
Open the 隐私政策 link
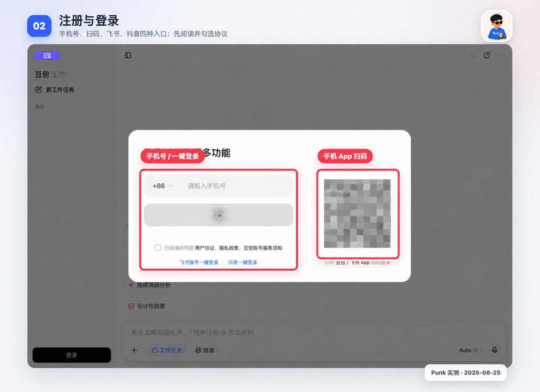[x=229, y=248]
